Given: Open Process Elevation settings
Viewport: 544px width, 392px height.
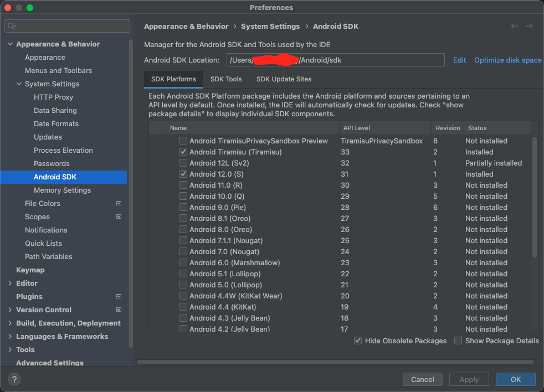Looking at the screenshot, I should (63, 150).
